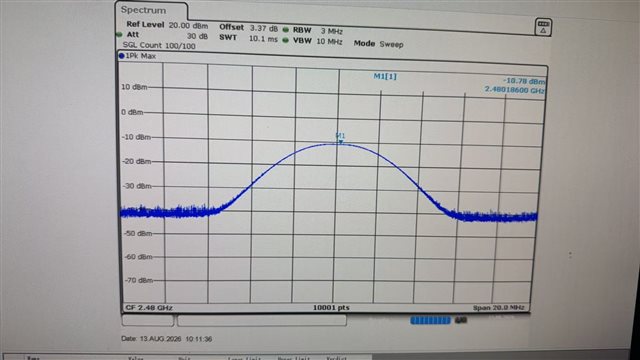Select the VBW 10 MHz setting
This screenshot has width=640, height=360.
tap(318, 41)
